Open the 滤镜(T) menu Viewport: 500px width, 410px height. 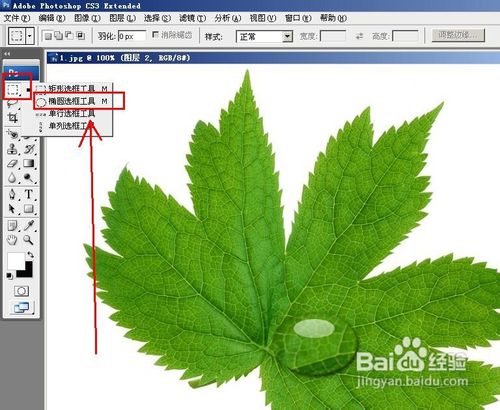pos(193,18)
